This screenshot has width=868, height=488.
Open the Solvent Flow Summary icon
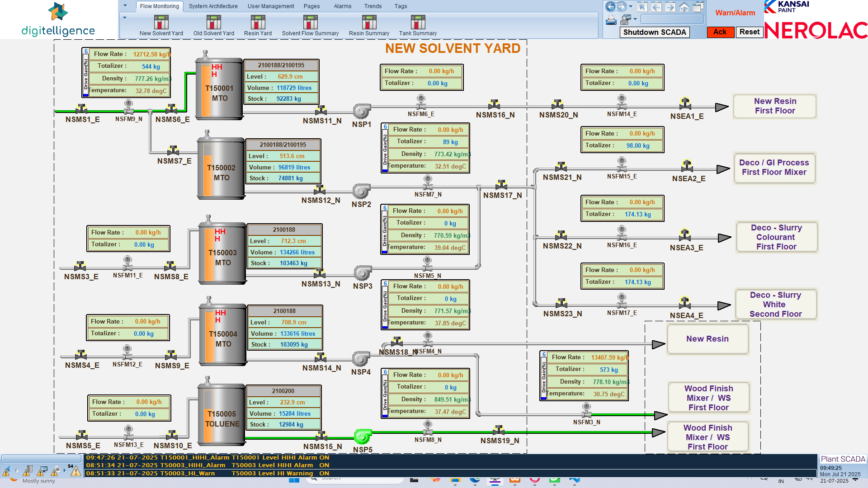(x=310, y=22)
